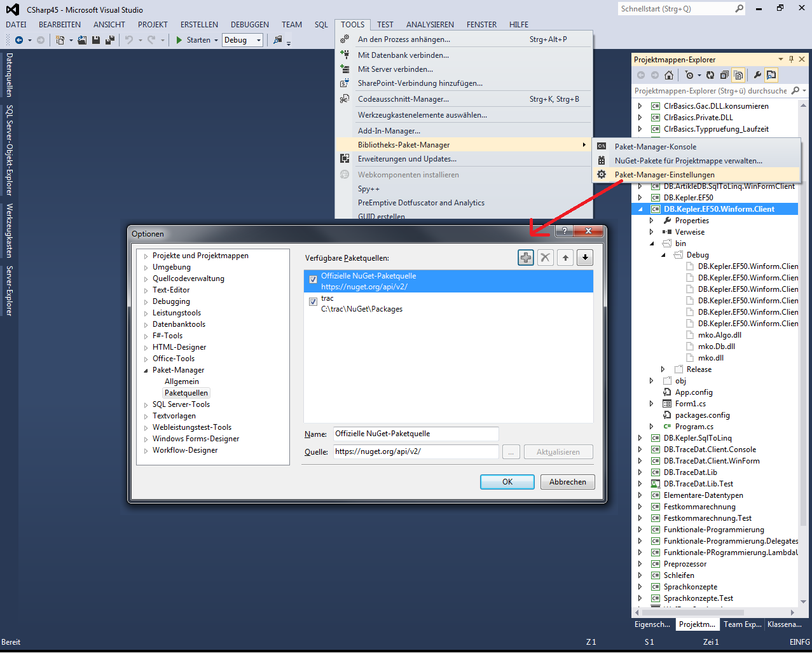The height and width of the screenshot is (653, 812).
Task: Click the Quelle field with nuget.org URL
Action: 416,451
